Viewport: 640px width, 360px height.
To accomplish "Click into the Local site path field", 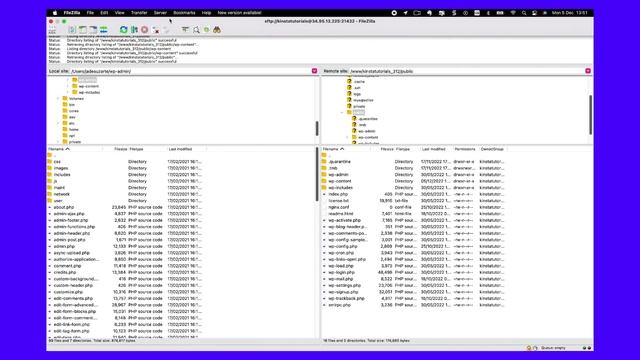I will point(191,71).
